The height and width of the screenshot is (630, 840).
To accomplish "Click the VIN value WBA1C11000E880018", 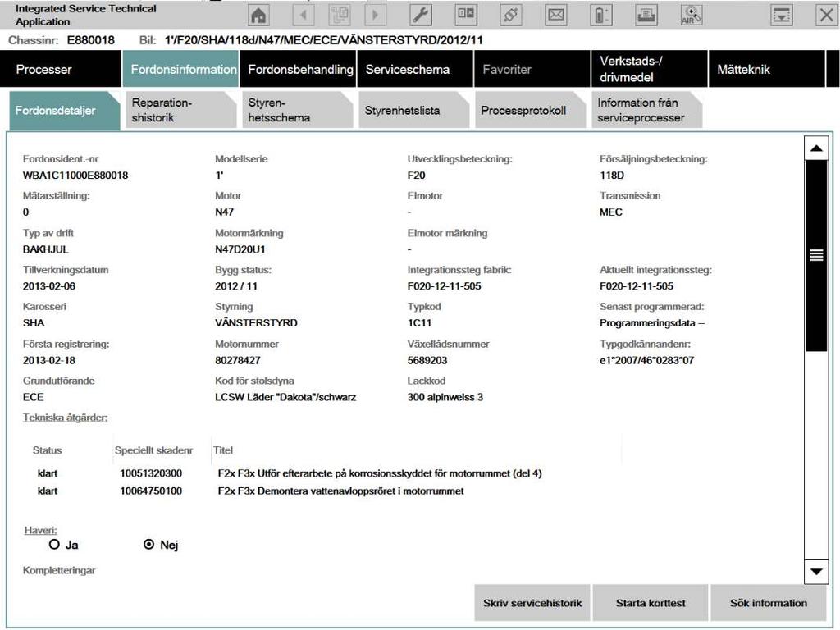I will point(75,176).
